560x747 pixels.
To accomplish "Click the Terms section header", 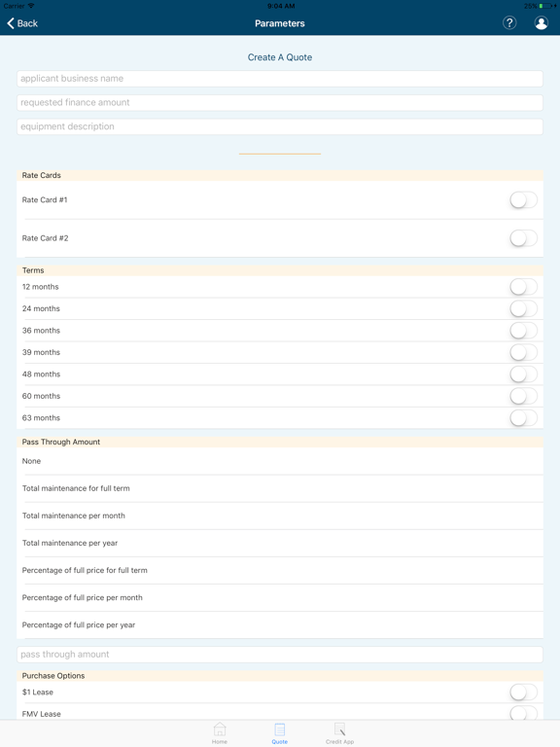I will coord(280,270).
